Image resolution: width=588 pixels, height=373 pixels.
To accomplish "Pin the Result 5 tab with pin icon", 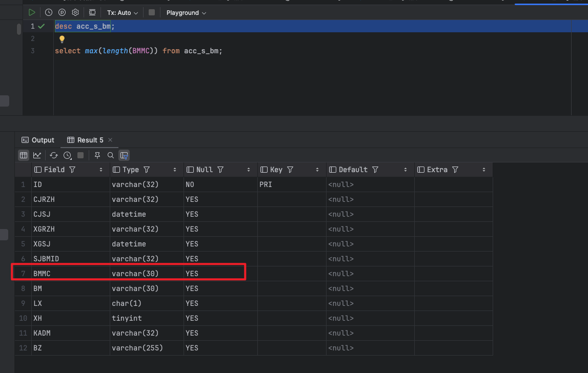I will [97, 155].
